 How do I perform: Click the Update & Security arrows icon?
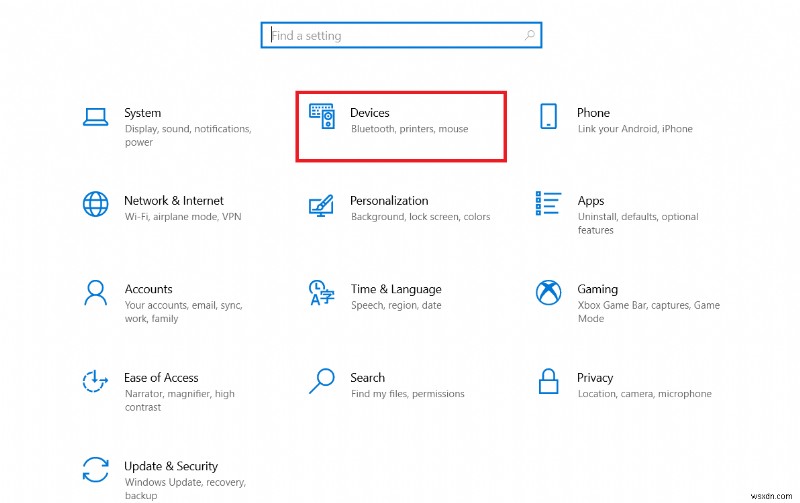(x=95, y=469)
